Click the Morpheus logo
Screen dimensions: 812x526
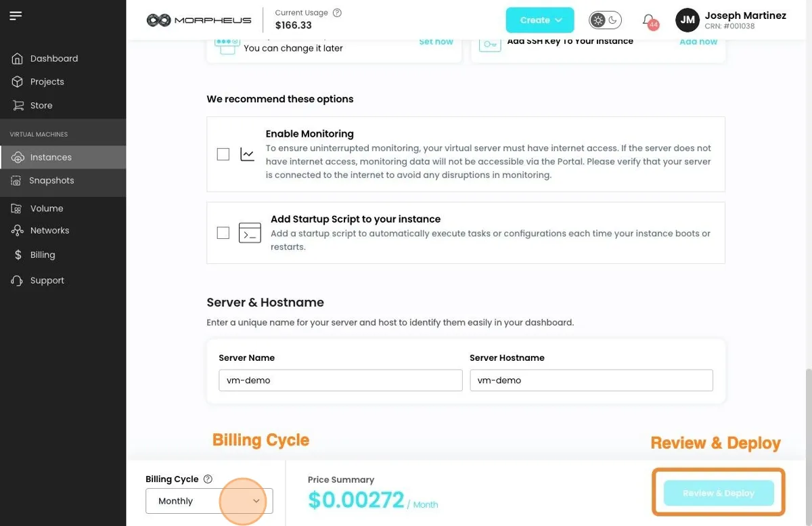point(199,20)
